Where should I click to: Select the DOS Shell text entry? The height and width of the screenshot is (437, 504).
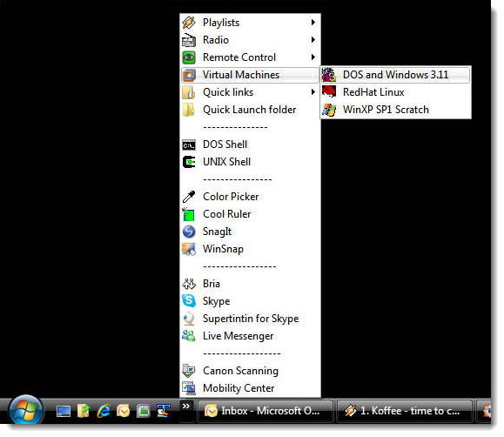coord(225,145)
